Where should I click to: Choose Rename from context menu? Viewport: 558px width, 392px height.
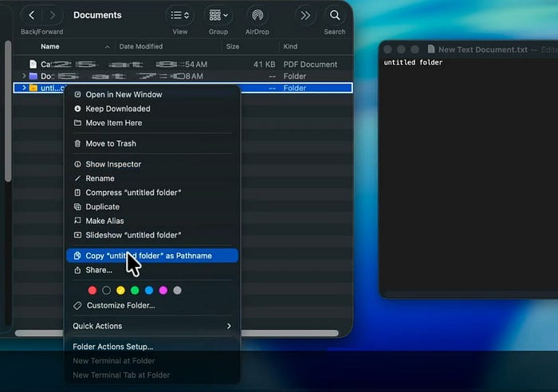pos(152,178)
